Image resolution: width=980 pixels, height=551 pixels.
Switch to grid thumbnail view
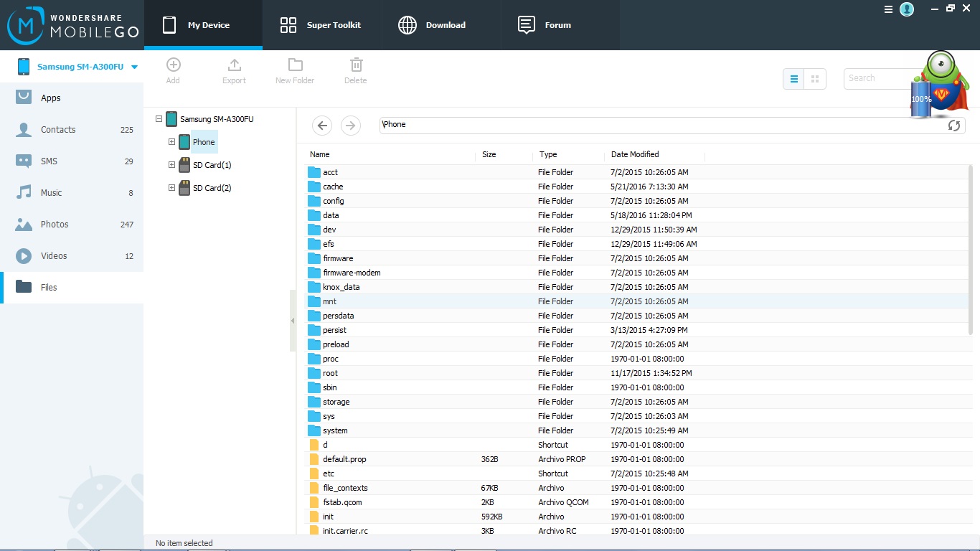(815, 79)
